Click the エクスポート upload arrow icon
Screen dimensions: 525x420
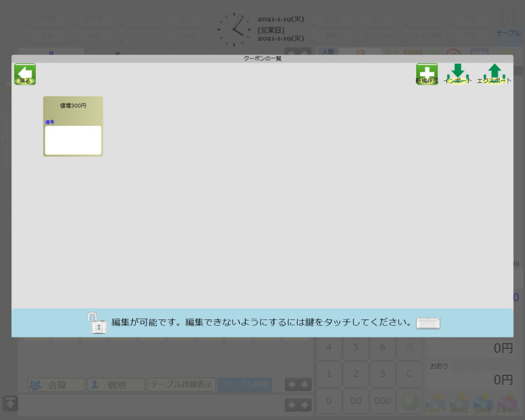click(494, 74)
